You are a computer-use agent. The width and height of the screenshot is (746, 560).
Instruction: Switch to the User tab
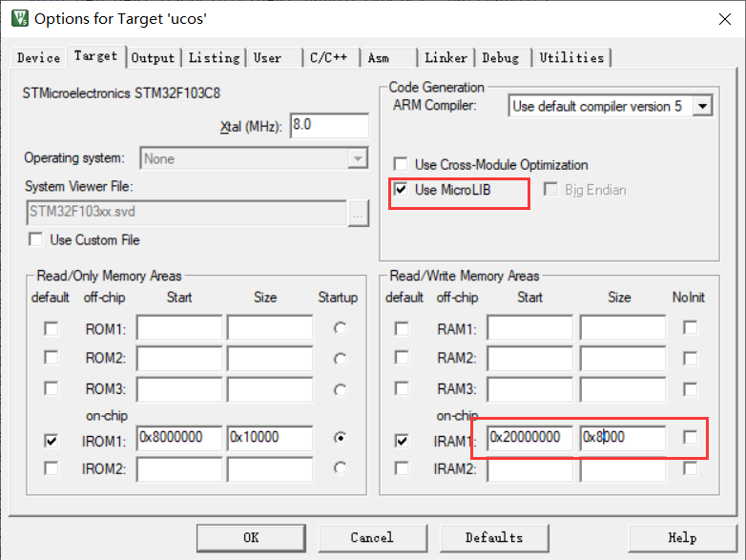pos(274,58)
